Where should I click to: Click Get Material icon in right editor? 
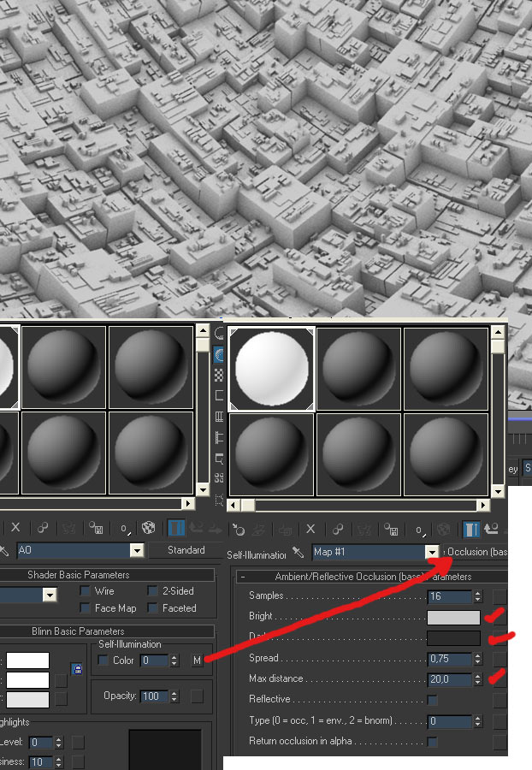tap(239, 529)
